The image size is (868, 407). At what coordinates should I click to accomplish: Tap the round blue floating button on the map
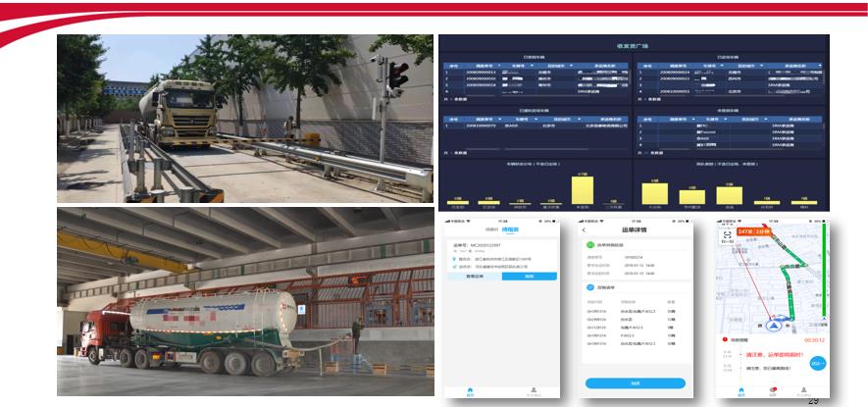click(x=817, y=364)
